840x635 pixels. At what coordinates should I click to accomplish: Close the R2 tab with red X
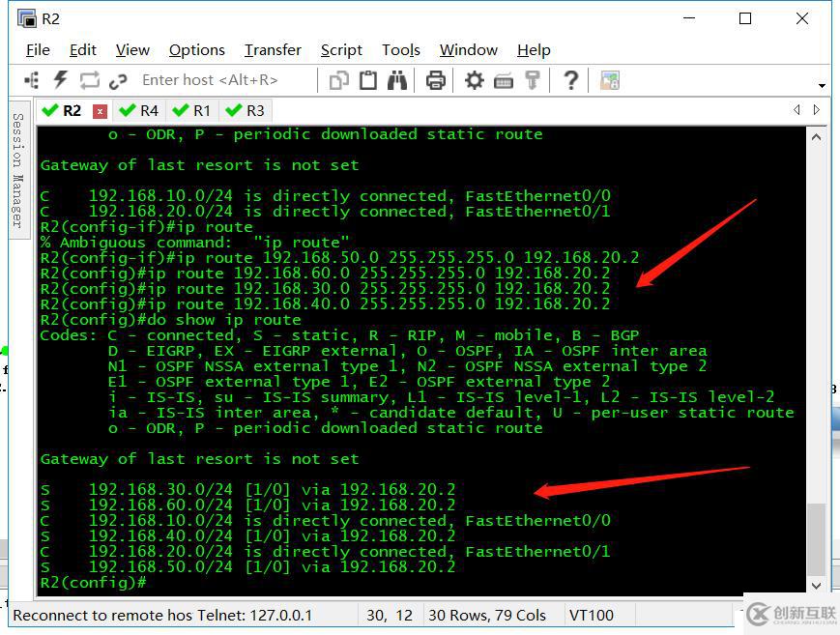[100, 111]
